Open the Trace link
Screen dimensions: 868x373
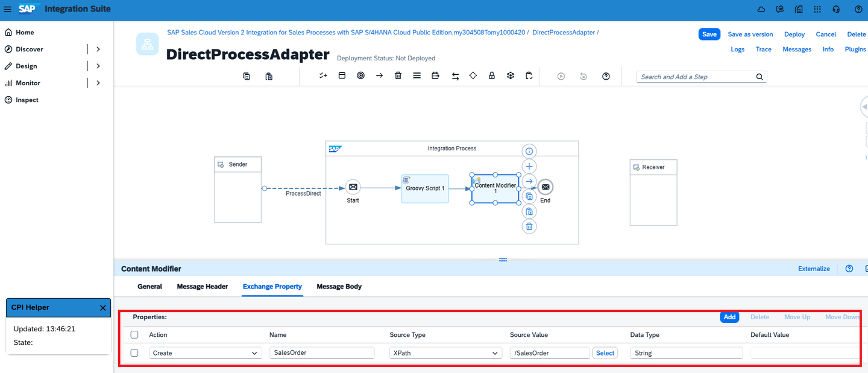pos(764,49)
